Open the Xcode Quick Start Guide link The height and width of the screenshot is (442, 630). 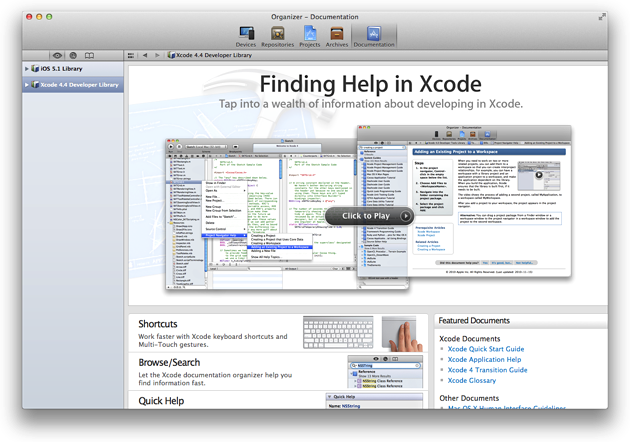point(486,349)
